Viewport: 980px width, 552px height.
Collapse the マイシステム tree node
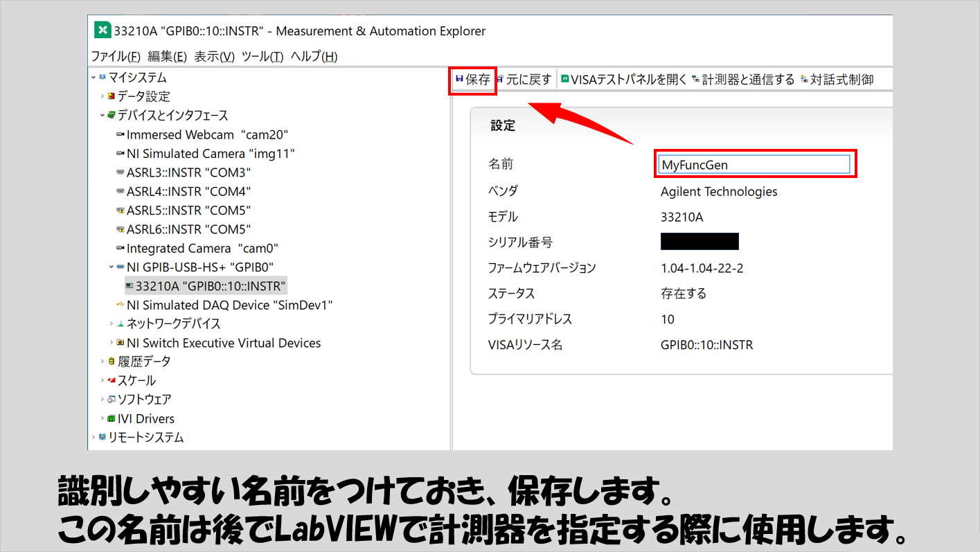point(93,78)
